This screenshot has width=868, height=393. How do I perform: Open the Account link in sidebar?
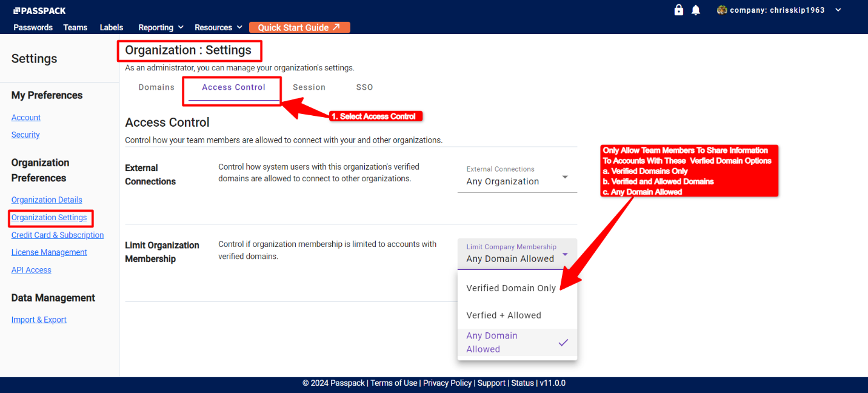[26, 118]
